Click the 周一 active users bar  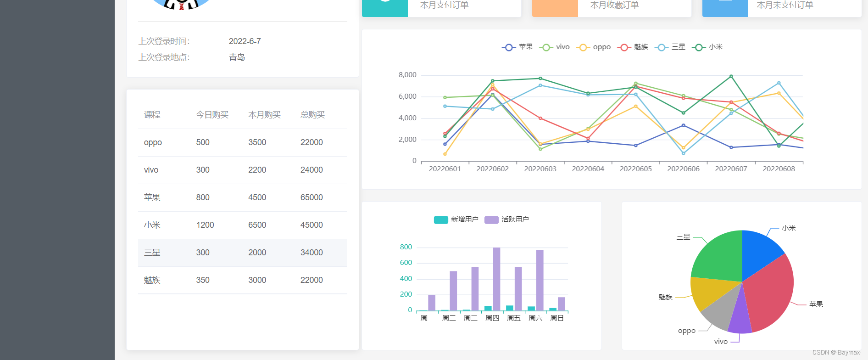pyautogui.click(x=432, y=303)
